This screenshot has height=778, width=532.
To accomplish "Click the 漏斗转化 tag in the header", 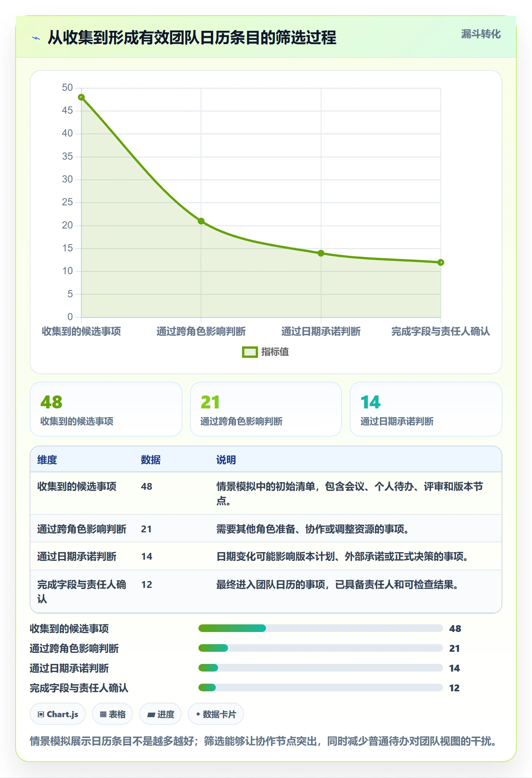I will pos(481,34).
